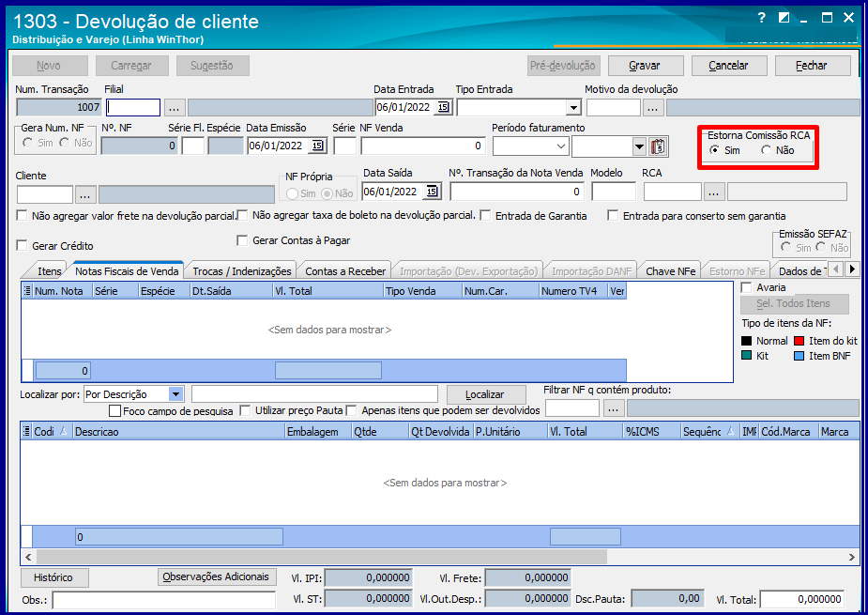The height and width of the screenshot is (615, 868).
Task: Click the Fechar button
Action: tap(813, 66)
